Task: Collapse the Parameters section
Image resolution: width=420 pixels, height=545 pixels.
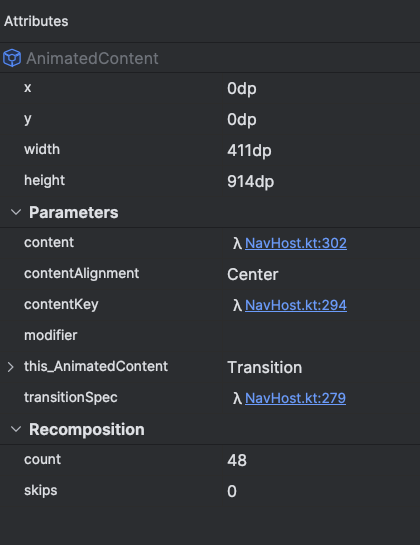Action: coord(16,212)
